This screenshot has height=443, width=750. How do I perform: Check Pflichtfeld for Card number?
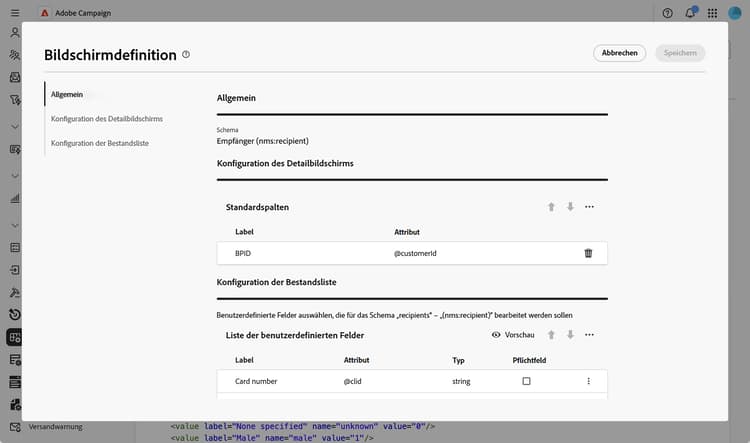526,381
